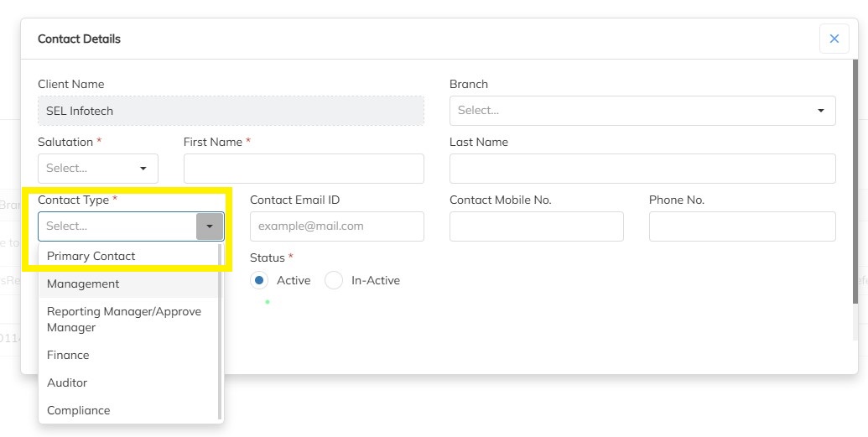Focus the Contact Email ID field
Screen dimensions: 868x437
(x=336, y=226)
